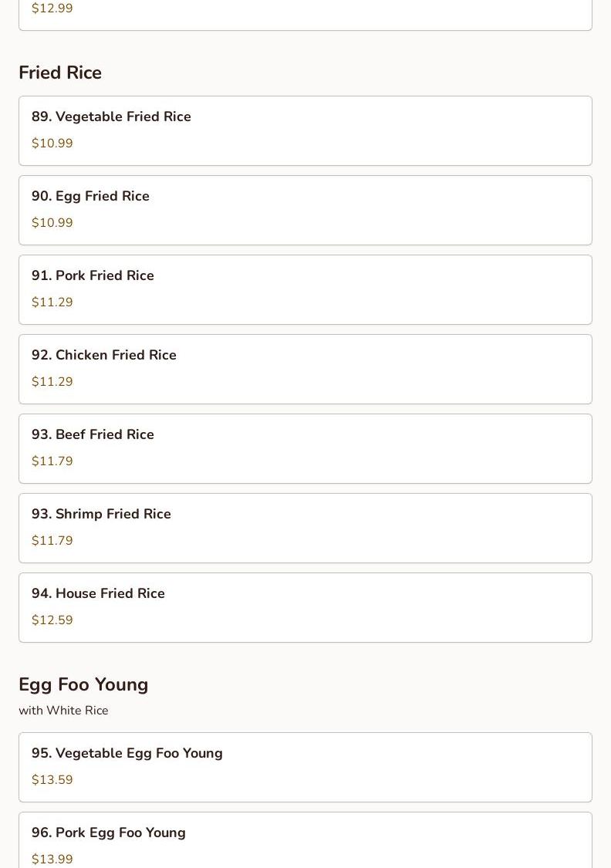
Task: Click the $13.59 Vegetable Egg Foo Young price
Action: tap(52, 780)
